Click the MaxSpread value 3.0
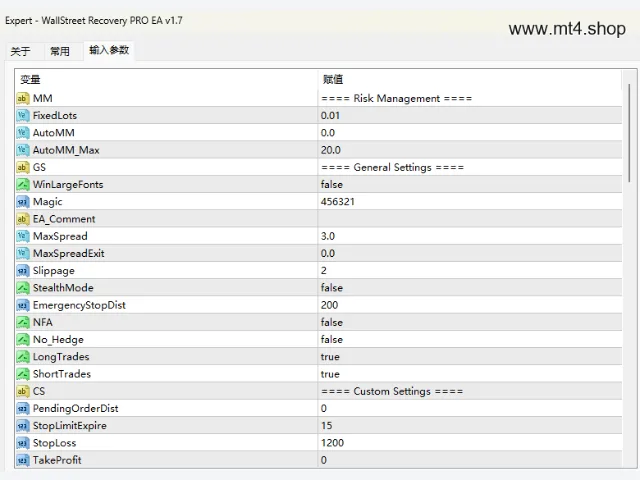 tap(328, 236)
